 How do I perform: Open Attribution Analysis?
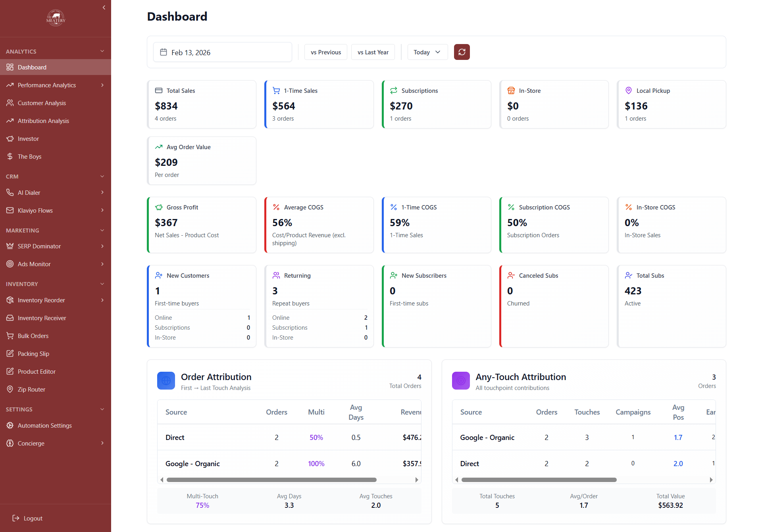[43, 121]
